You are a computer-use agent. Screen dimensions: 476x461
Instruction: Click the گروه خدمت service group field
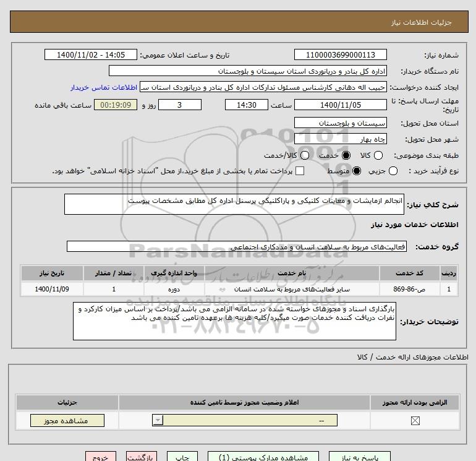[x=237, y=246]
